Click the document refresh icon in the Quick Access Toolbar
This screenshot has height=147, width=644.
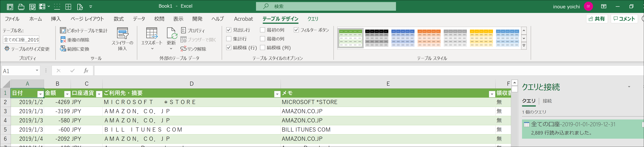pos(80,7)
